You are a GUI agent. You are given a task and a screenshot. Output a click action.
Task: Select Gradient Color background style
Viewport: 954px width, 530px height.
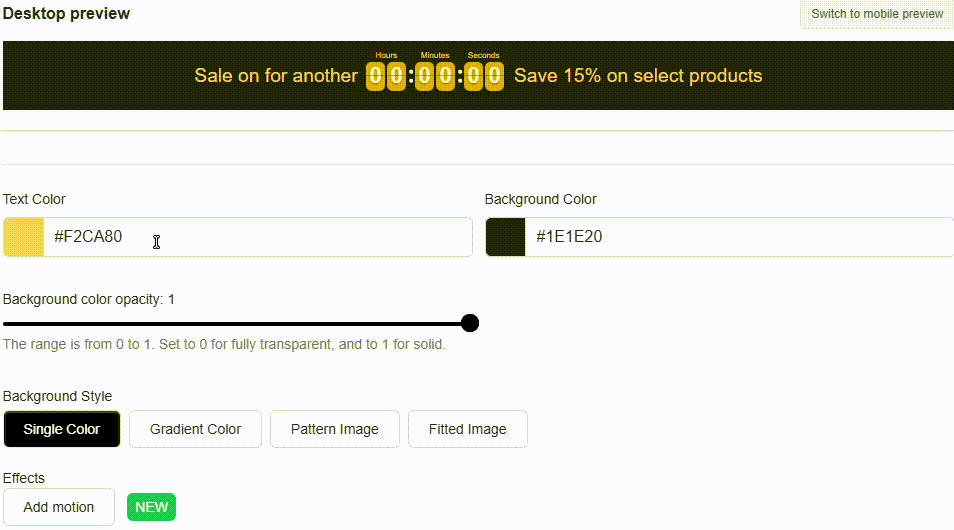pos(195,429)
